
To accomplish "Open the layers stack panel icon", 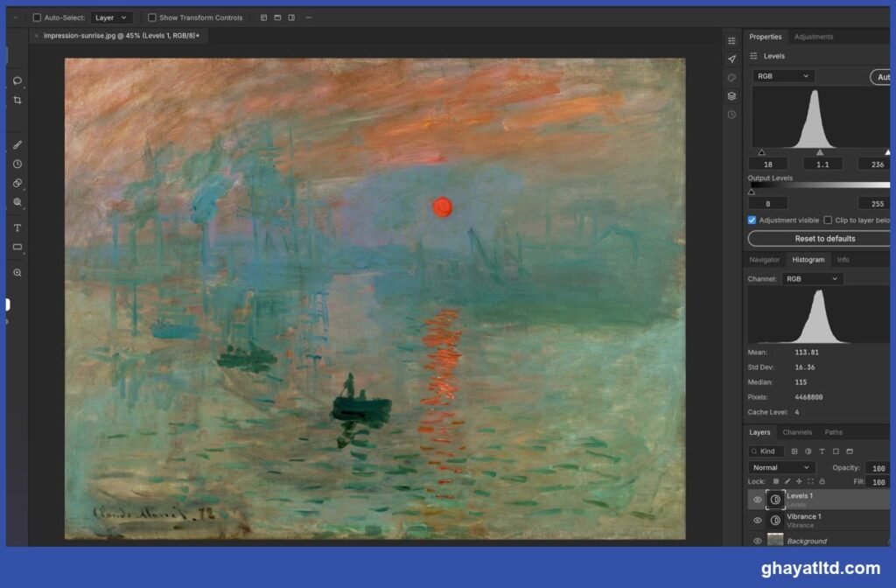I will [x=731, y=96].
